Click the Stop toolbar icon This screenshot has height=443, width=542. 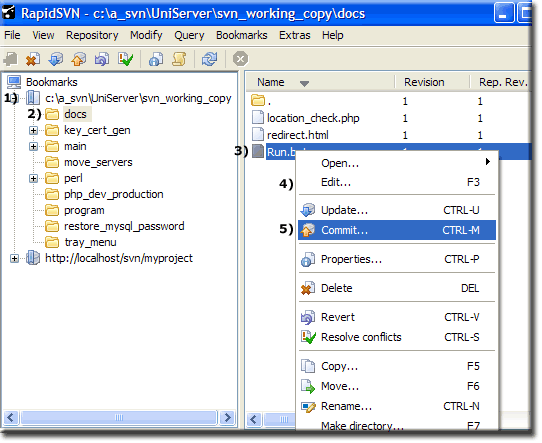point(241,59)
